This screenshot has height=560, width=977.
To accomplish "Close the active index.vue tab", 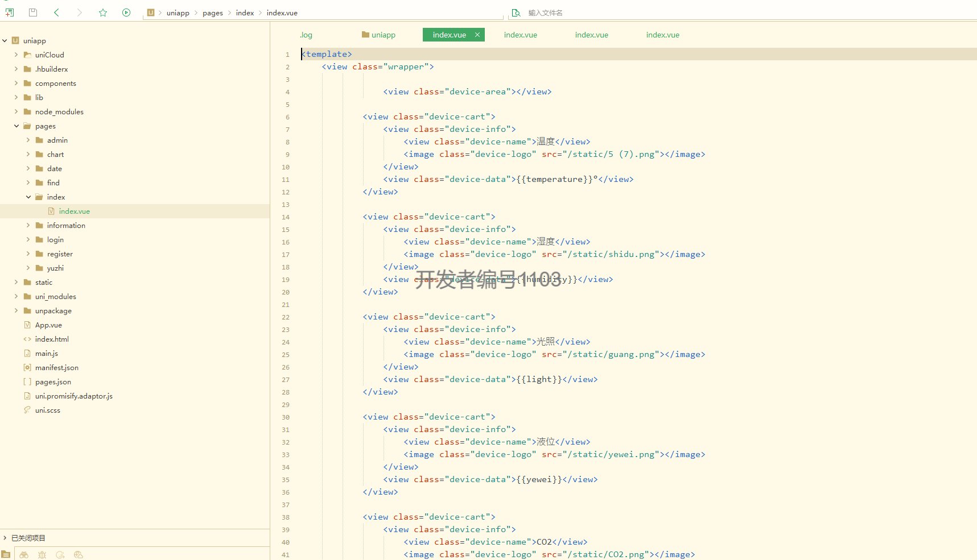I will [477, 35].
